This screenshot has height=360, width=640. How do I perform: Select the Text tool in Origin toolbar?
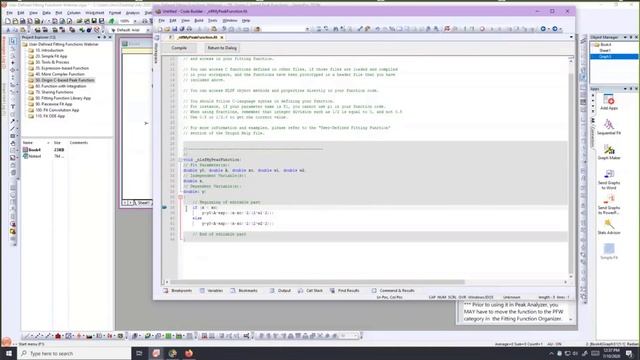click(x=13, y=107)
